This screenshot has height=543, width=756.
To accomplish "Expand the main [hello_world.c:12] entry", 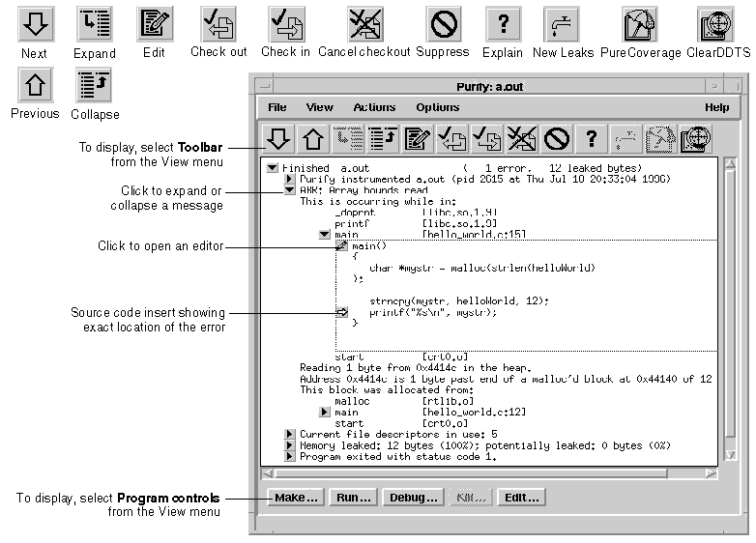I will 325,412.
